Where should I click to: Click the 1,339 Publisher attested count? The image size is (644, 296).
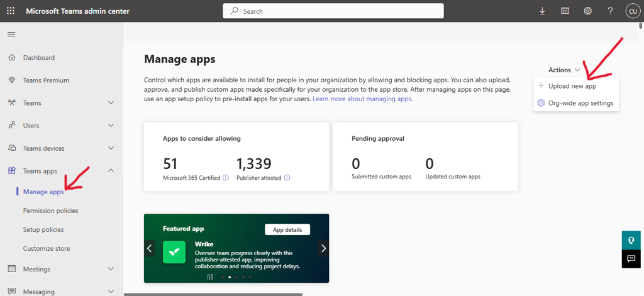254,164
